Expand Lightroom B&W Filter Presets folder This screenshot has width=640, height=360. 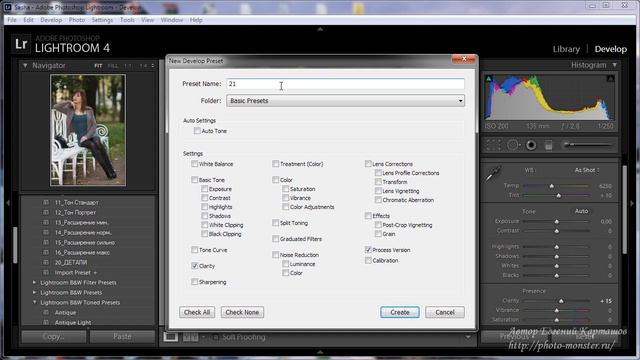click(x=34, y=282)
